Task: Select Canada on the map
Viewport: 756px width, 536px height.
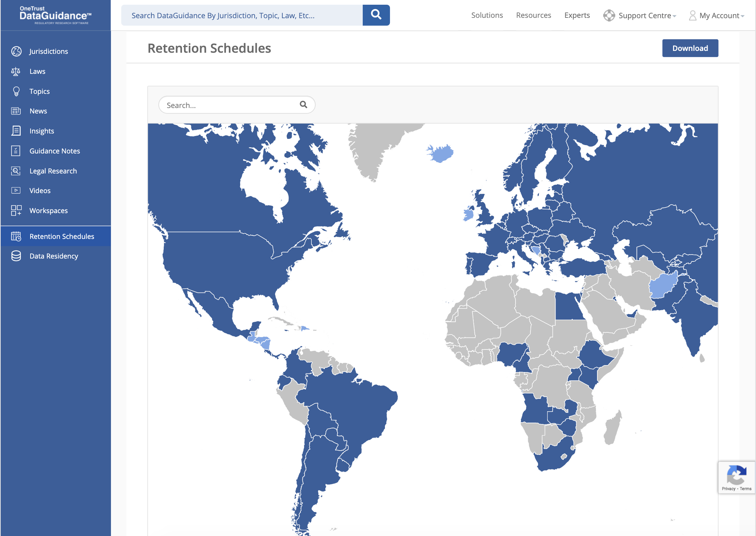Action: coord(204,189)
